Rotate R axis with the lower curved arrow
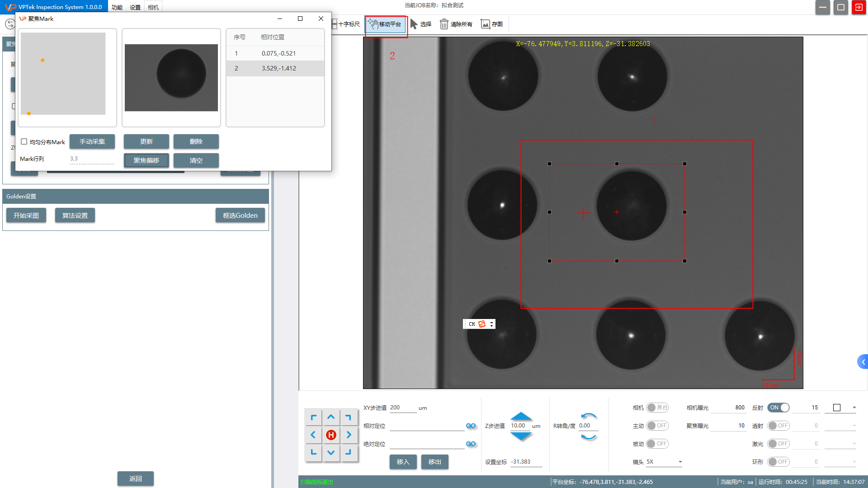This screenshot has height=488, width=868. 589,437
